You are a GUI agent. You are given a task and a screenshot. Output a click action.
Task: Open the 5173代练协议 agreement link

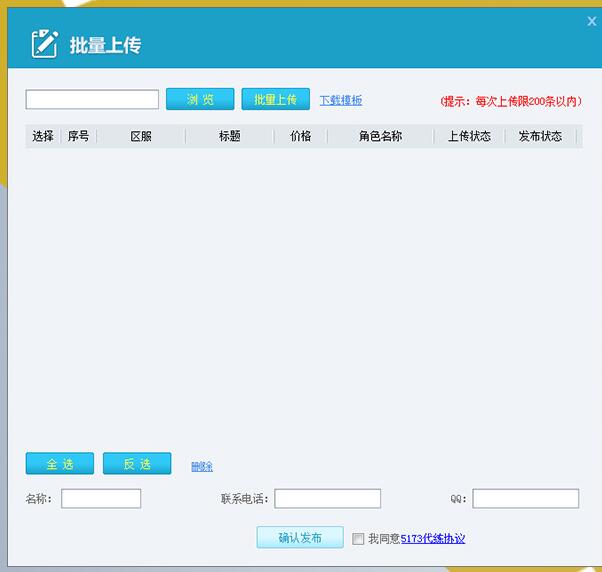433,539
